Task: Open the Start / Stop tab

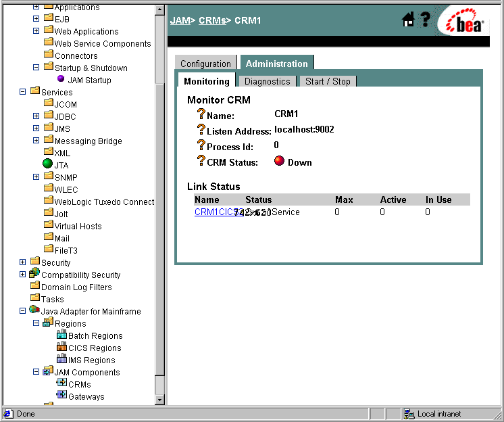Action: 328,81
